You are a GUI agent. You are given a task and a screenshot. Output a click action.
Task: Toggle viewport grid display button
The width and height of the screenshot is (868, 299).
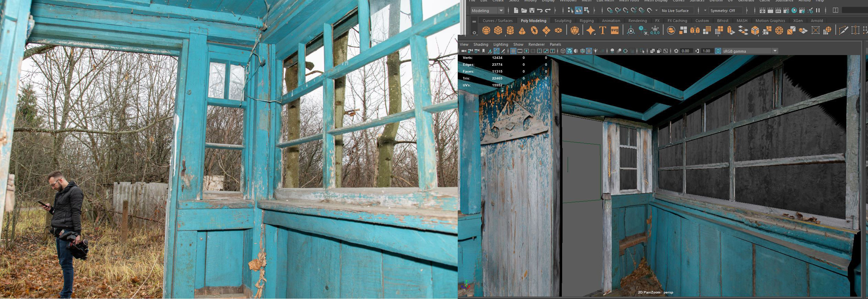[513, 51]
